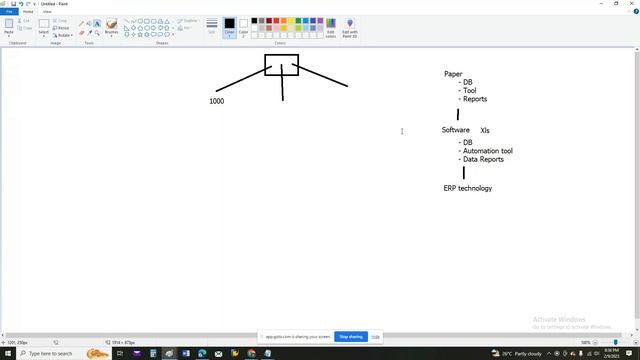
Task: Click the zoom slider handle
Action: [616, 342]
